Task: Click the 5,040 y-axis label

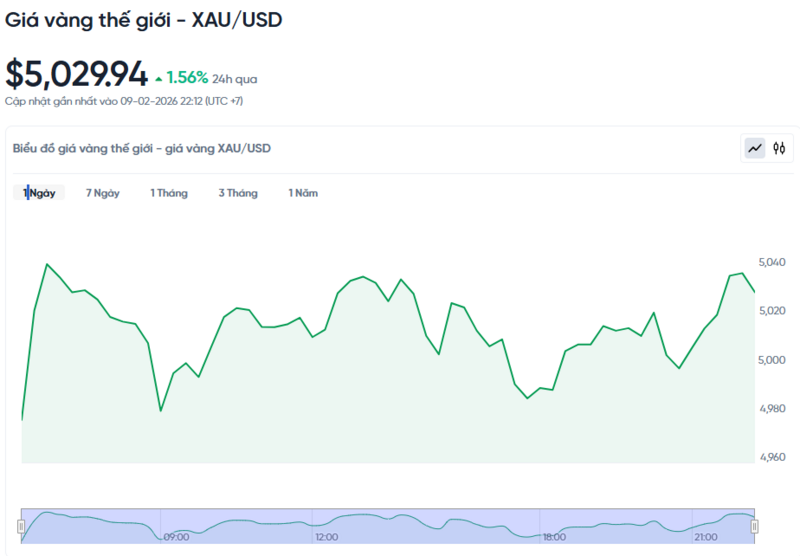Action: point(774,262)
